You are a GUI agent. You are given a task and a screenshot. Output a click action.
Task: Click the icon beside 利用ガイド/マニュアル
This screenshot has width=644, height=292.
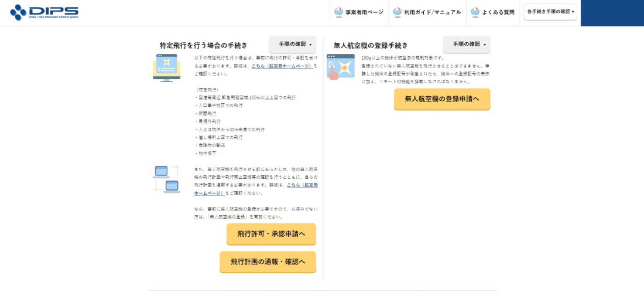[x=397, y=12]
